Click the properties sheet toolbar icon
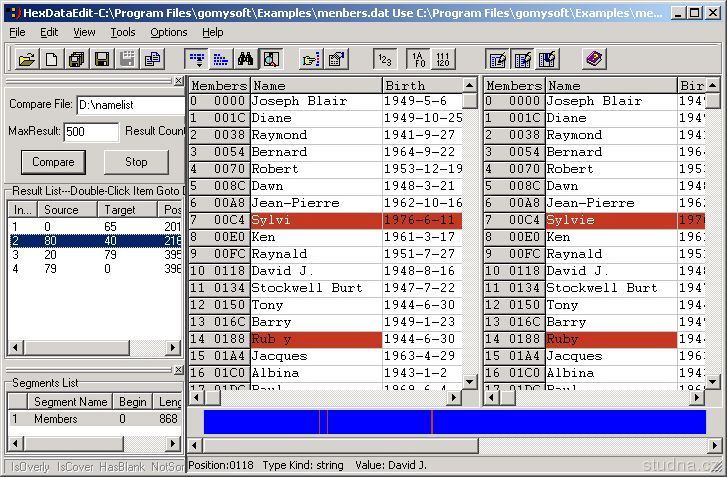Viewport: 727px width, 477px height. (x=336, y=59)
